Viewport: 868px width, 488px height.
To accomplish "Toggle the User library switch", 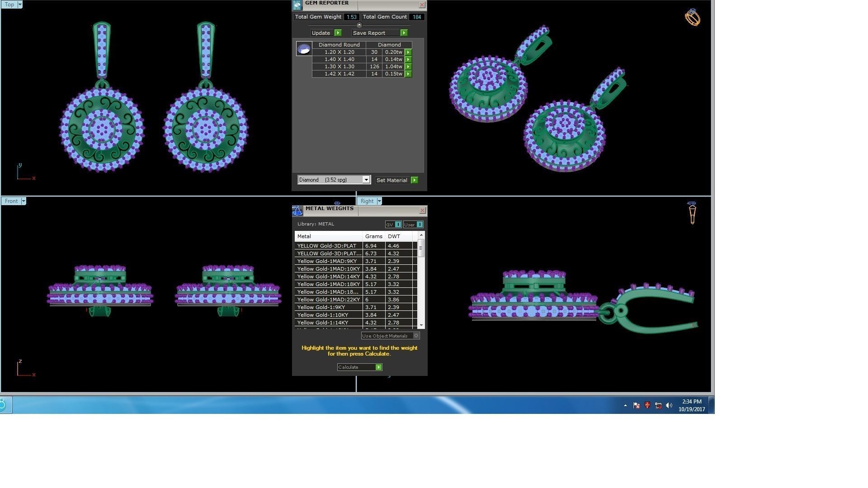I will click(420, 225).
